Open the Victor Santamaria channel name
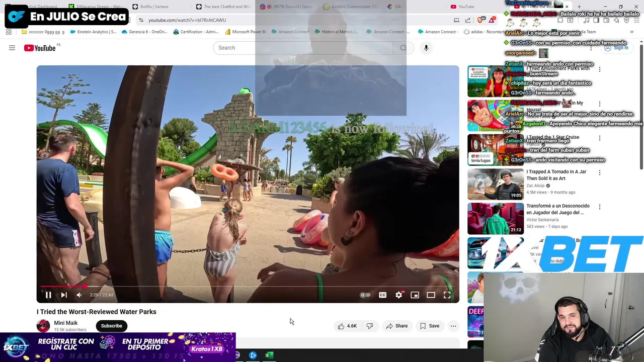The height and width of the screenshot is (362, 644). point(542,220)
